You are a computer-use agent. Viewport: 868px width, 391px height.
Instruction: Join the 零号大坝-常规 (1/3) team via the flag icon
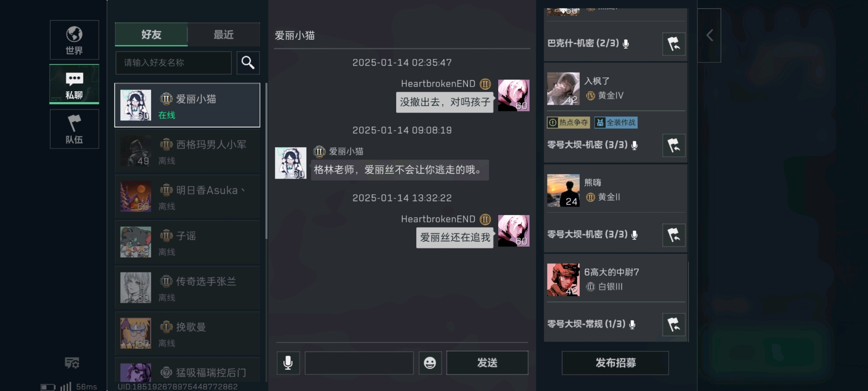[674, 325]
